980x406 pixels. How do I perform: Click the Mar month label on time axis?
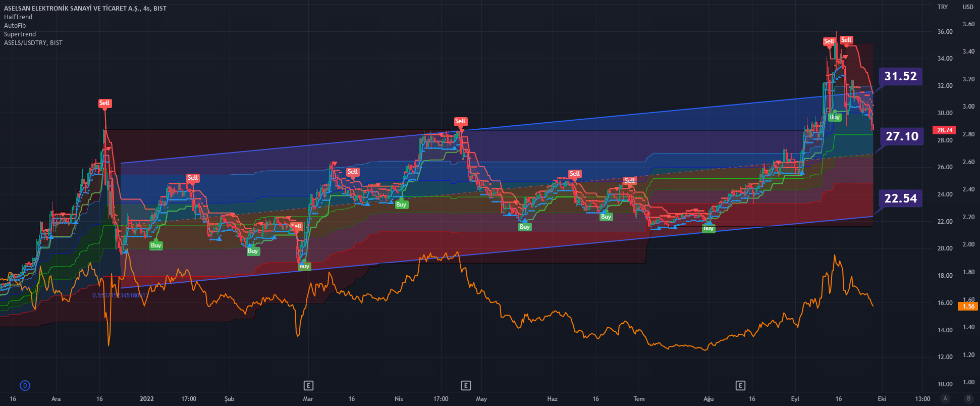[308, 399]
